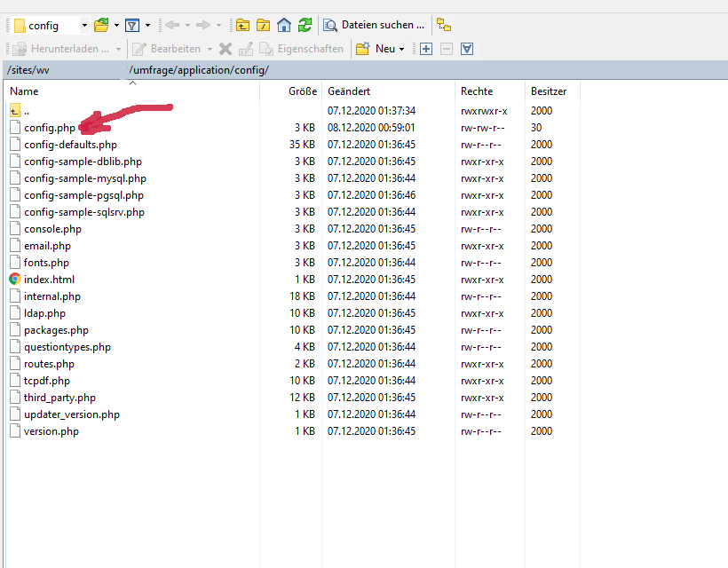Select questiontypes.php file
This screenshot has width=728, height=568.
pos(67,347)
